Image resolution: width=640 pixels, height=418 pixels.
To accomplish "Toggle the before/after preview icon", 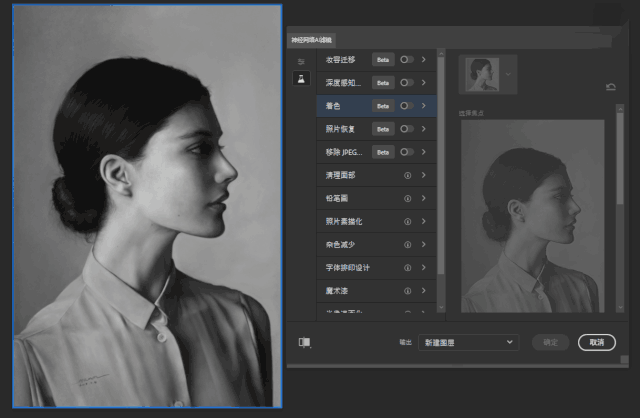I will click(x=304, y=342).
